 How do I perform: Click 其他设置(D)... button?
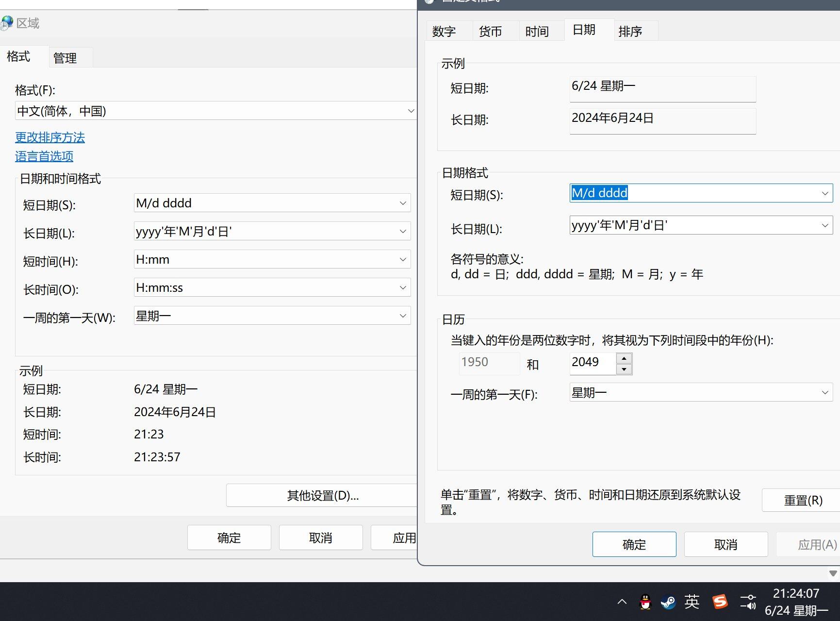(x=322, y=495)
